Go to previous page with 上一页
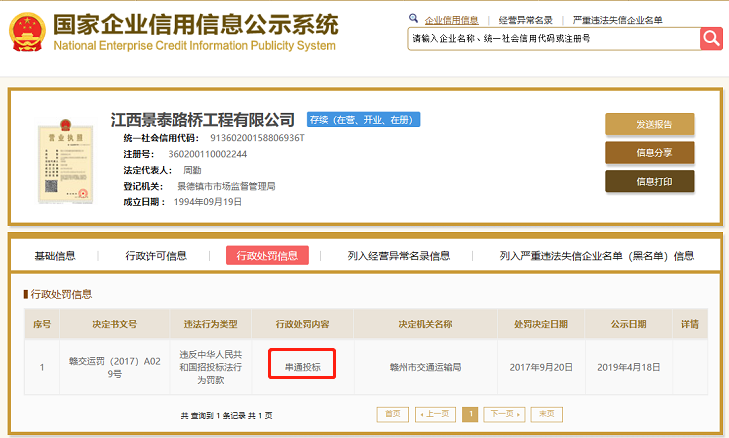Screen dimensions: 729x438 point(435,414)
